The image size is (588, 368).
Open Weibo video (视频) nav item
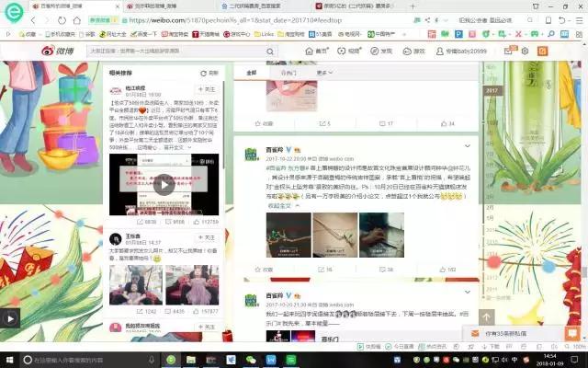(349, 52)
